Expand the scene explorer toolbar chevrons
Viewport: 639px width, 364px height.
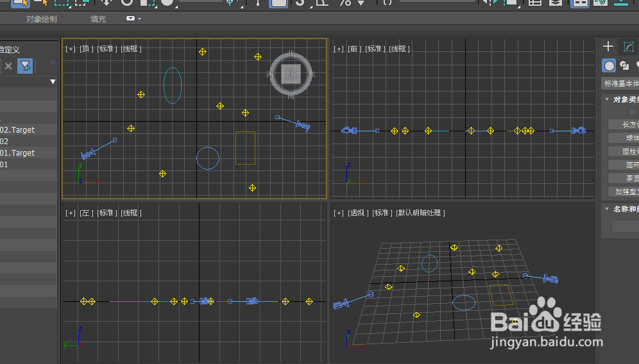[x=53, y=62]
